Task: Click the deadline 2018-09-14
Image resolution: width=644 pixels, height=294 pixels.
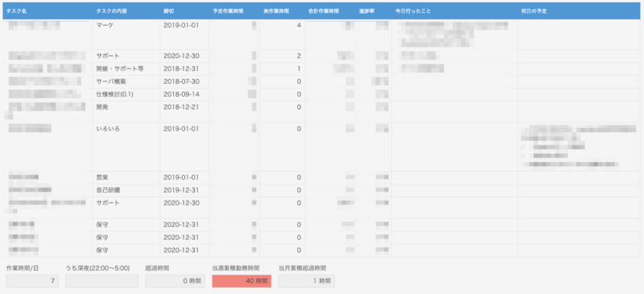Action: (x=181, y=94)
